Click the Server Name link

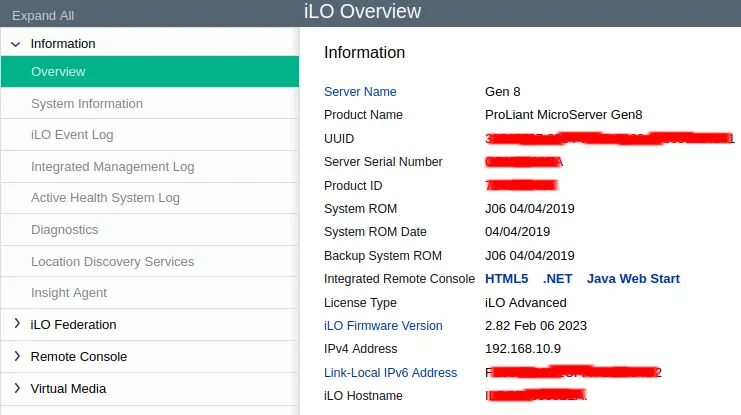360,92
